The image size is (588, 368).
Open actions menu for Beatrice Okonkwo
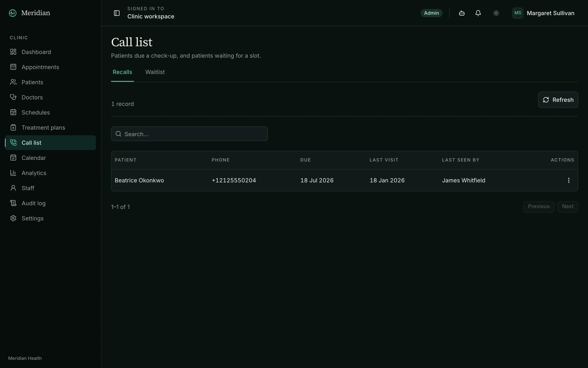[x=569, y=180]
